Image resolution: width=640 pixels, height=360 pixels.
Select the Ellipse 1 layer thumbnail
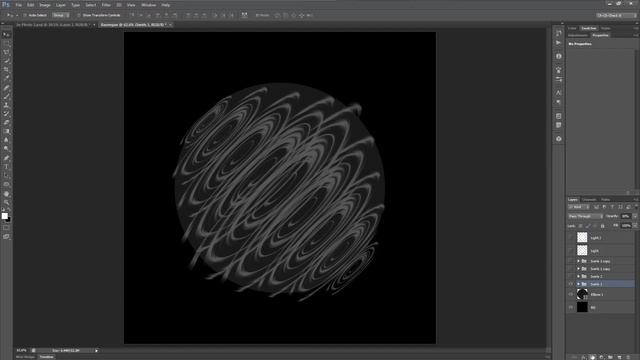[582, 294]
